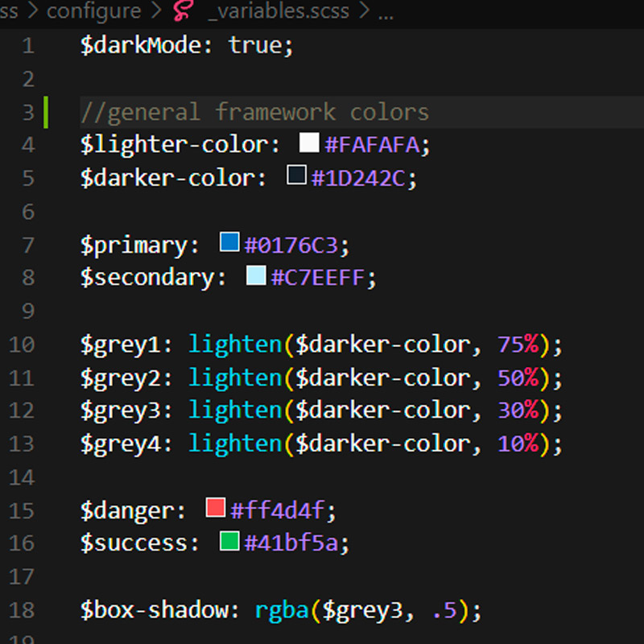Click the Sass file icon in breadcrumb
The width and height of the screenshot is (644, 644).
coord(186,12)
